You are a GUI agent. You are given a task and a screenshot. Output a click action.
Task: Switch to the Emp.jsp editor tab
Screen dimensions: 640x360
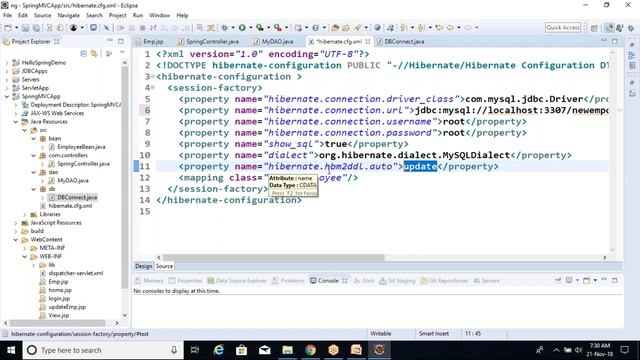click(150, 42)
